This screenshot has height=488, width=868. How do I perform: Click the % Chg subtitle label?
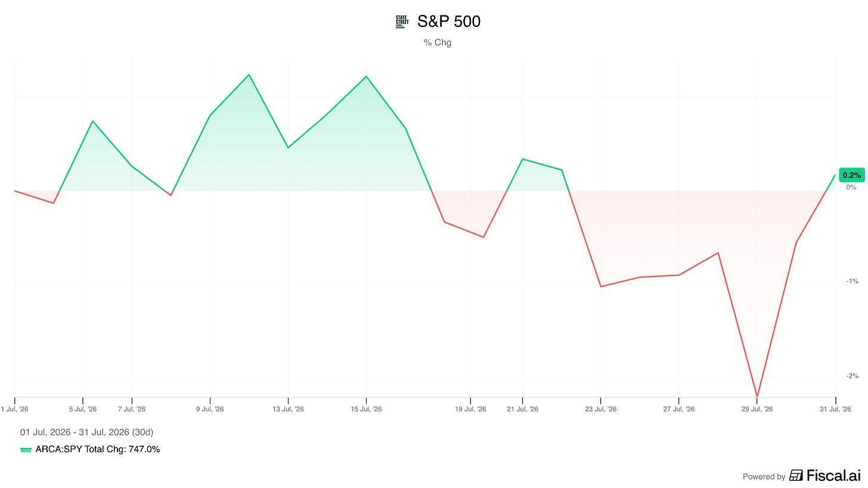[x=438, y=43]
